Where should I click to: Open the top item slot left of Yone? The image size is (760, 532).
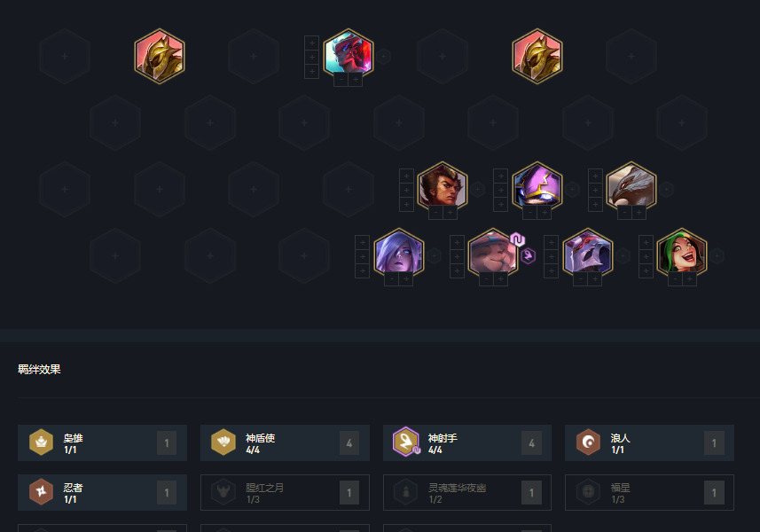311,43
